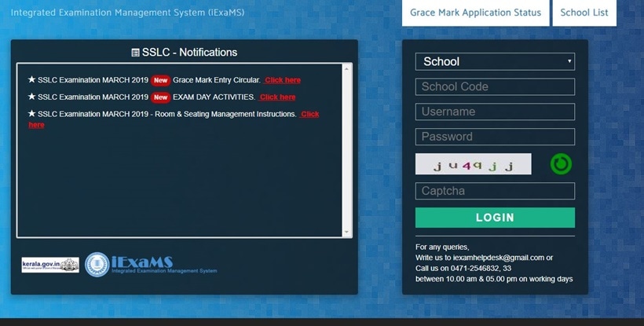Viewport: 644px width, 326px height.
Task: Open Click here link for Room & Seating Instructions
Action: (x=309, y=114)
